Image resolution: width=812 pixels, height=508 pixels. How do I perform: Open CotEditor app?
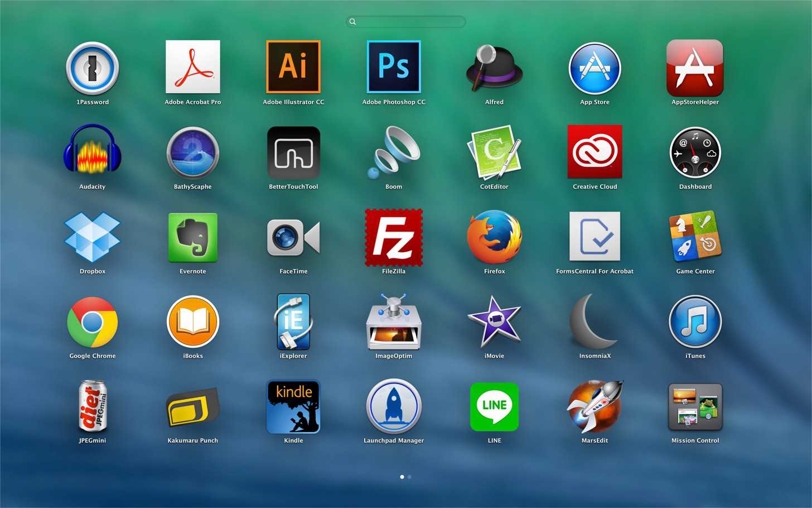click(494, 152)
